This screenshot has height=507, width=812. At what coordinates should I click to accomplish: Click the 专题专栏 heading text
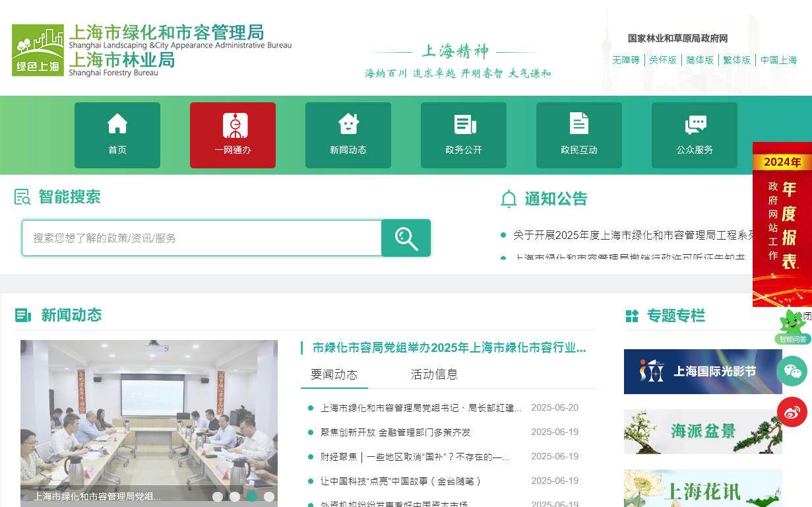(x=676, y=316)
